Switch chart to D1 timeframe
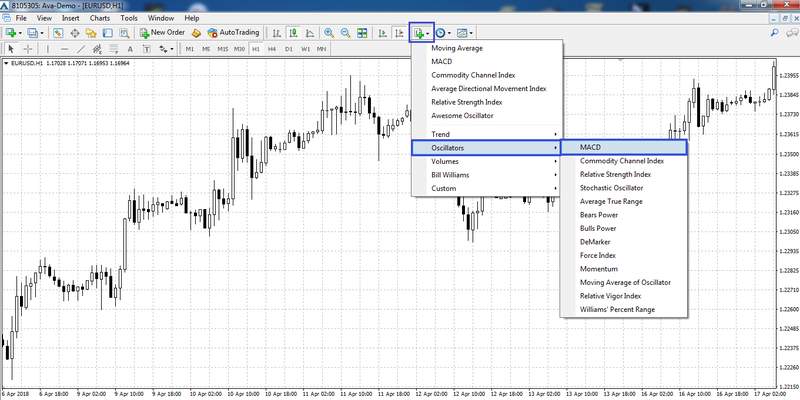800x400 pixels. pyautogui.click(x=288, y=48)
